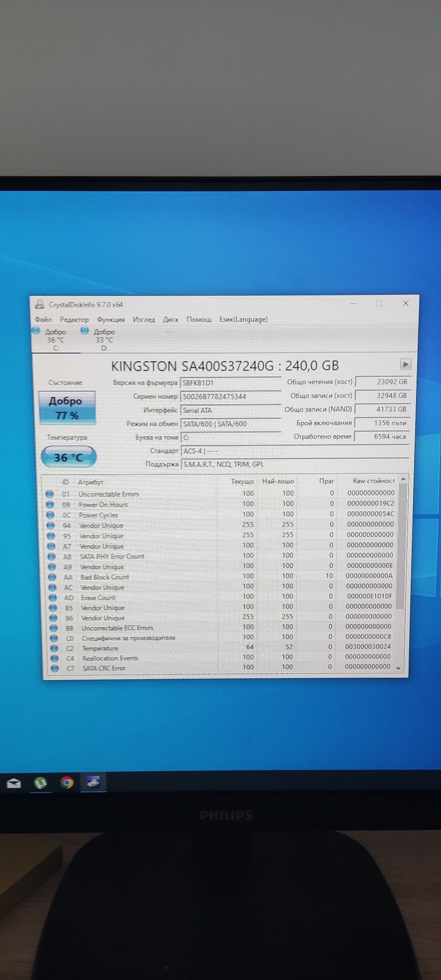Click the status circle for Power Cycles row
The image size is (441, 980).
pos(50,515)
